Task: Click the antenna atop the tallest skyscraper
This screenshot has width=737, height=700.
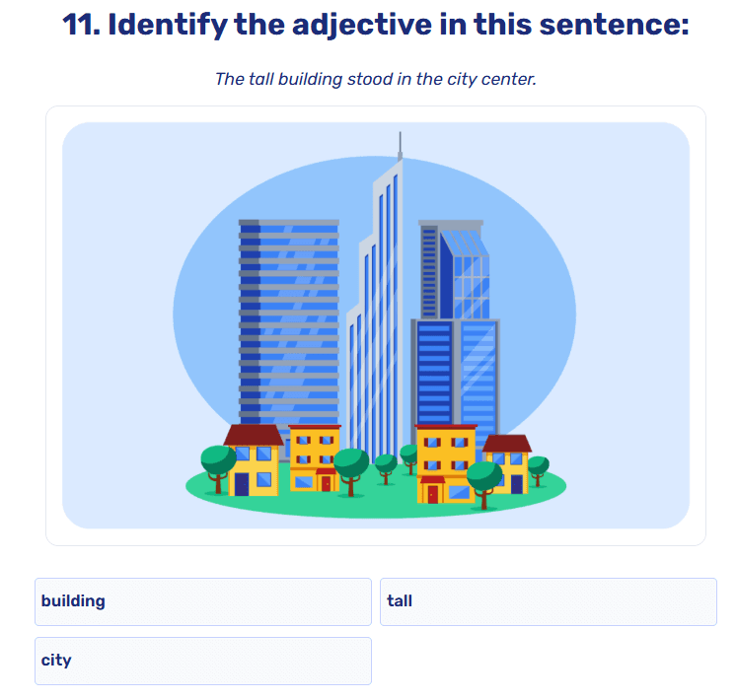Action: [x=400, y=145]
